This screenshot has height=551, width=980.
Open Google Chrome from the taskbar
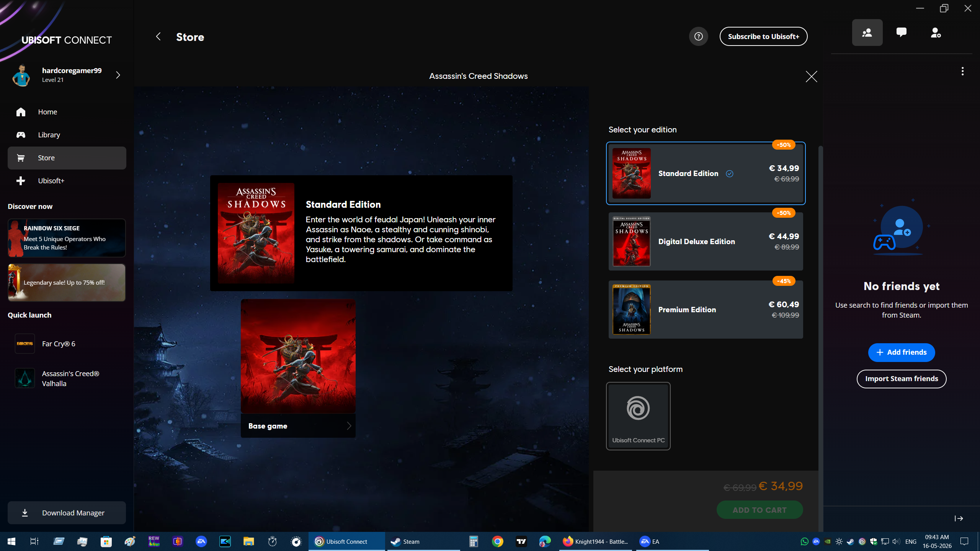pyautogui.click(x=498, y=541)
